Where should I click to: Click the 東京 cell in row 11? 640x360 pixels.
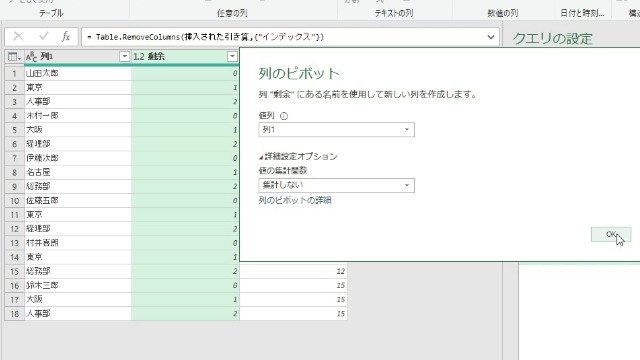[78, 215]
